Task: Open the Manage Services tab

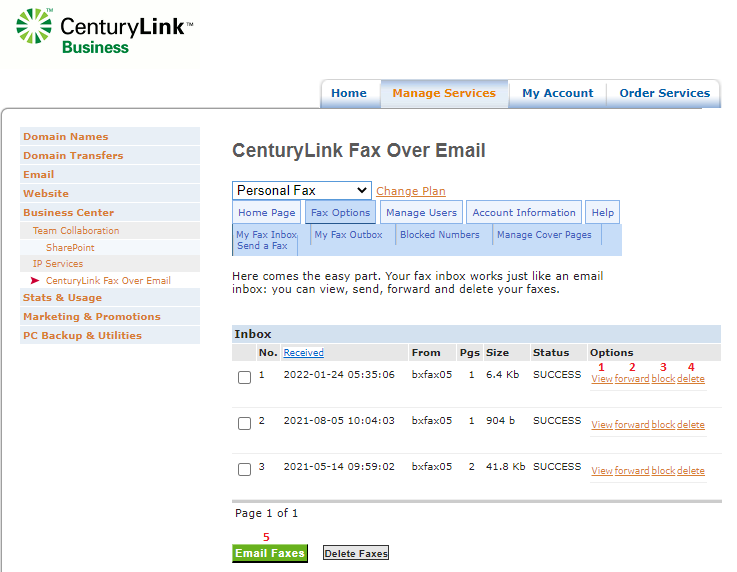Action: (443, 93)
